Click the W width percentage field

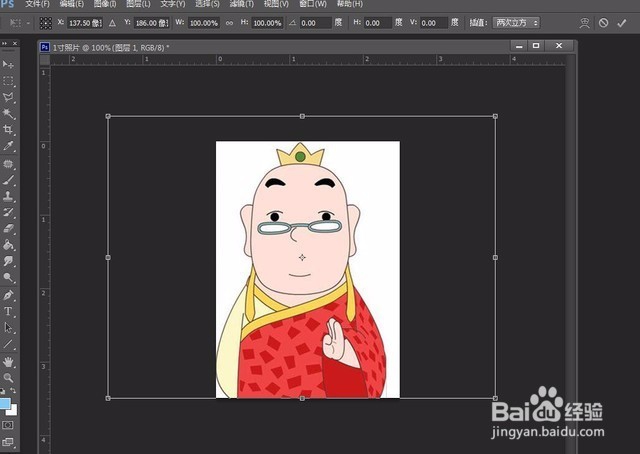point(204,23)
